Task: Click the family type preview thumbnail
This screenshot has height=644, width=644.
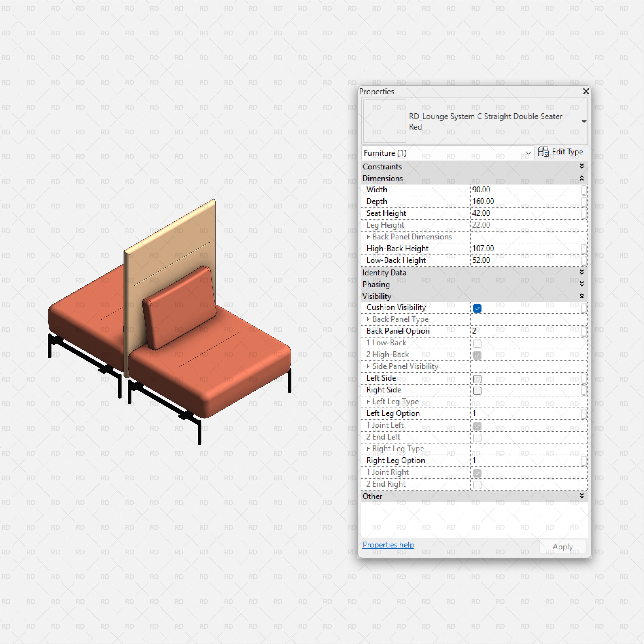Action: 384,121
